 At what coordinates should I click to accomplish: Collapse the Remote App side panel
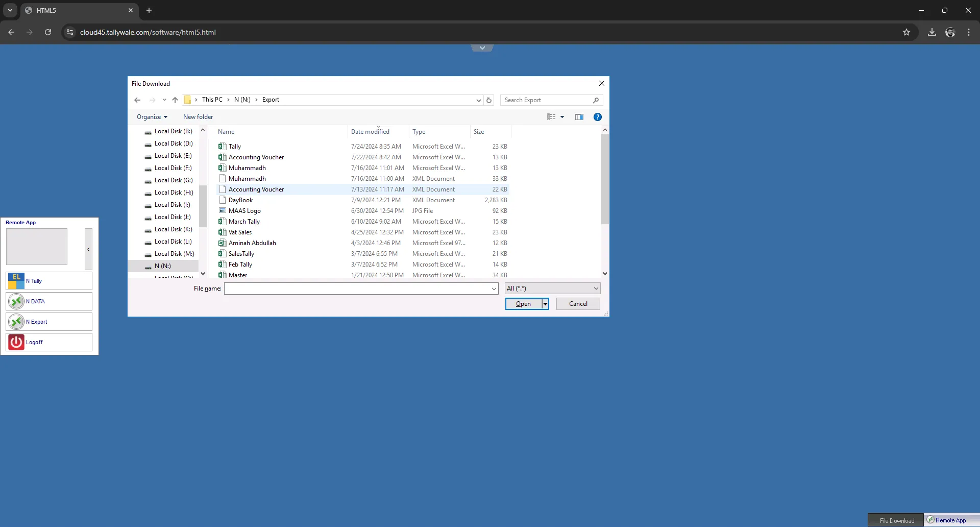click(x=88, y=249)
